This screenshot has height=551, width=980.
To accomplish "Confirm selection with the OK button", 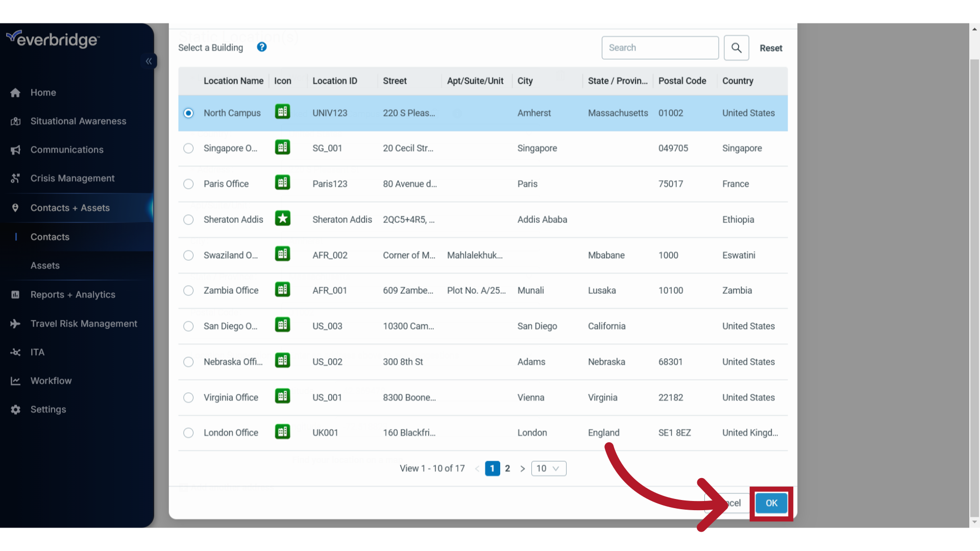I will (771, 503).
